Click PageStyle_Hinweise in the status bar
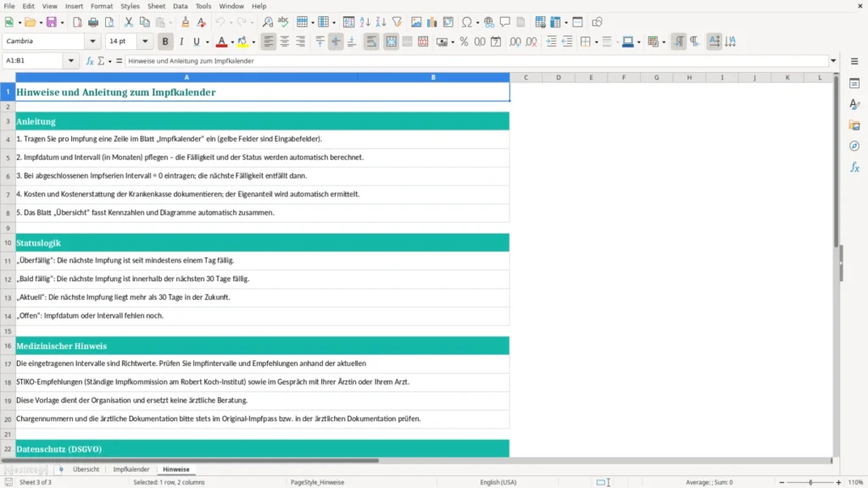Screen dimensions: 868x488 317,482
